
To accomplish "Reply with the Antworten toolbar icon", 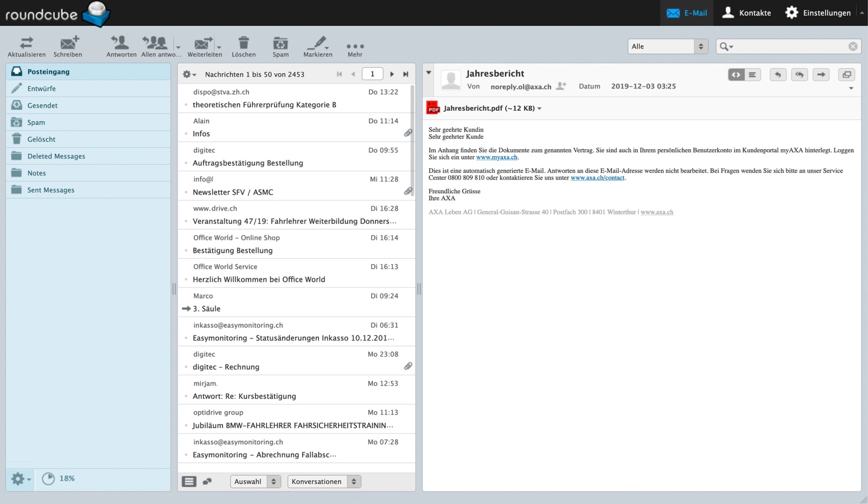I will click(119, 42).
